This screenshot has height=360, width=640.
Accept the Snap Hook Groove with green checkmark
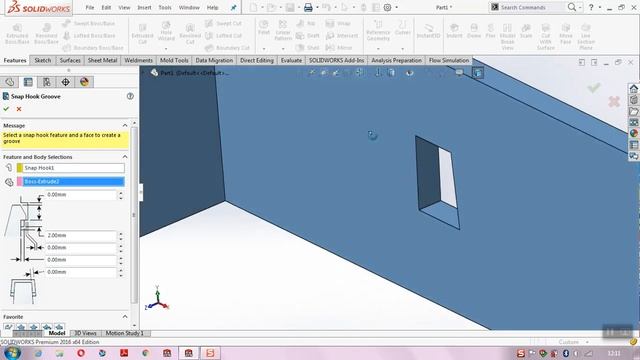[6, 109]
